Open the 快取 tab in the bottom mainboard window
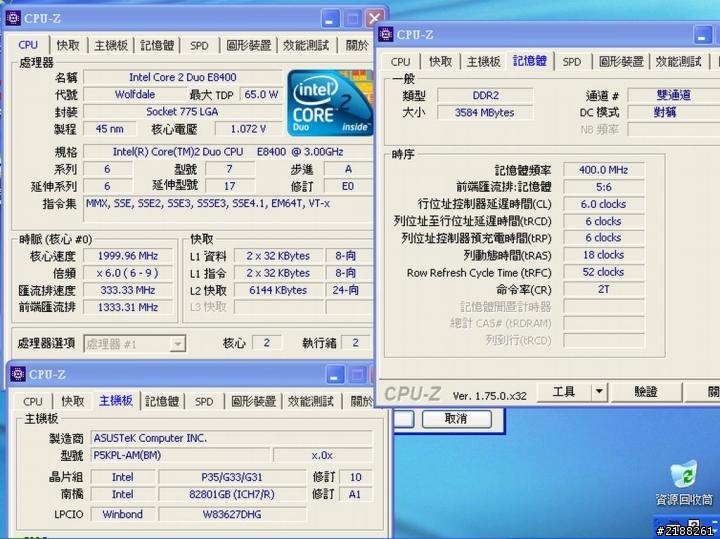 (x=73, y=401)
